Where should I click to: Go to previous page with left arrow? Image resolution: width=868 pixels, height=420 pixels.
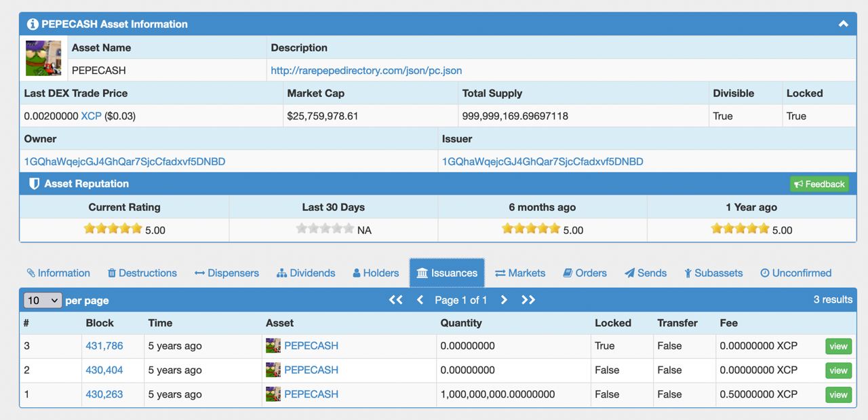click(420, 300)
